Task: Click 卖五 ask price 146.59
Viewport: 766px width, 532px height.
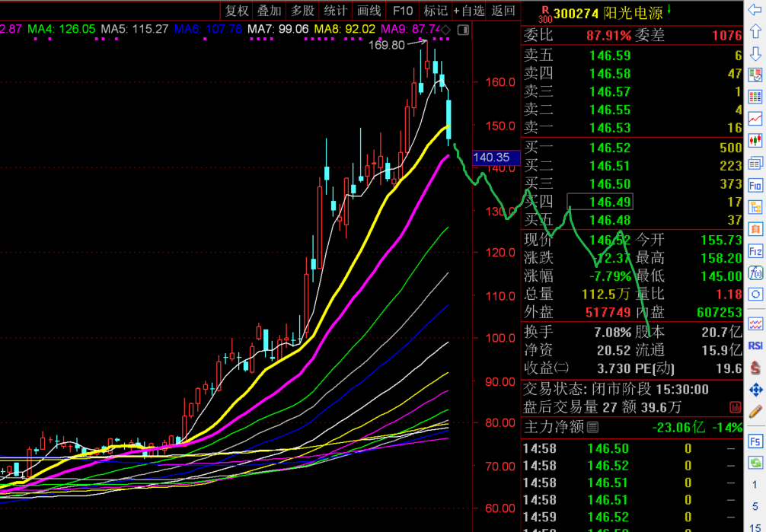Action: 610,56
